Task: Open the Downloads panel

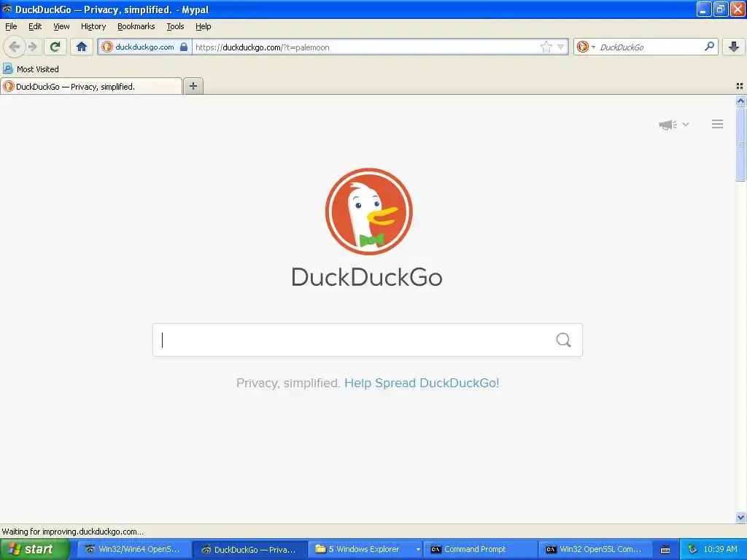Action: (734, 47)
